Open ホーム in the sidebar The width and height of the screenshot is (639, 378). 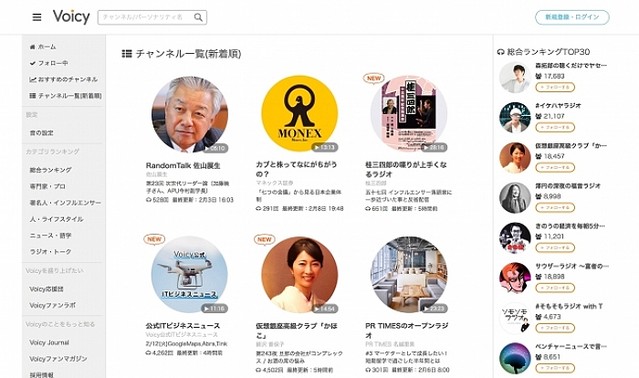[43, 47]
